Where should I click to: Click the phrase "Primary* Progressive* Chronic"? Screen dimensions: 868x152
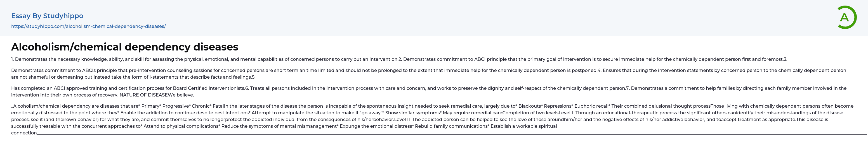click(x=176, y=106)
